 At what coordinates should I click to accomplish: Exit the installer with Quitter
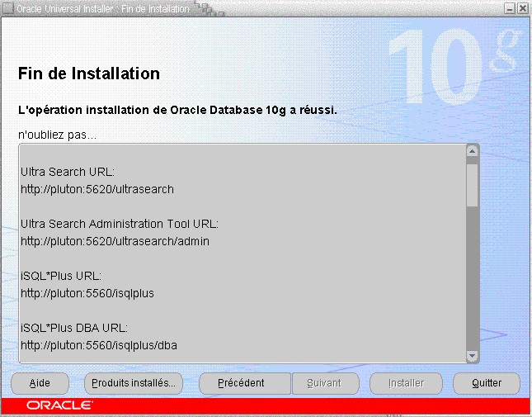[x=487, y=383]
